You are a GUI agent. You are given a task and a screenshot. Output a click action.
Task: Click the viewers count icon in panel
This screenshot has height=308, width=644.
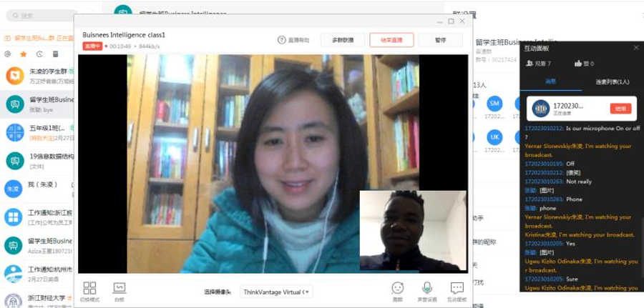click(530, 63)
